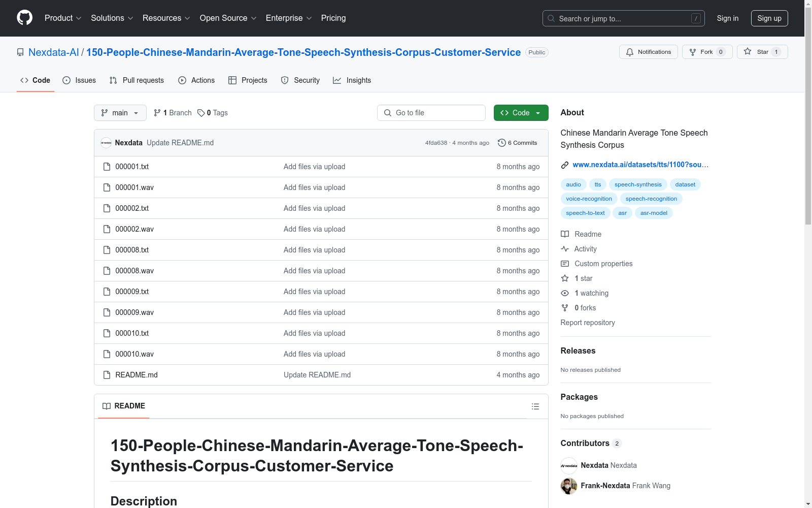Image resolution: width=812 pixels, height=508 pixels.
Task: Click the file icon next to 000009.txt
Action: 107,292
